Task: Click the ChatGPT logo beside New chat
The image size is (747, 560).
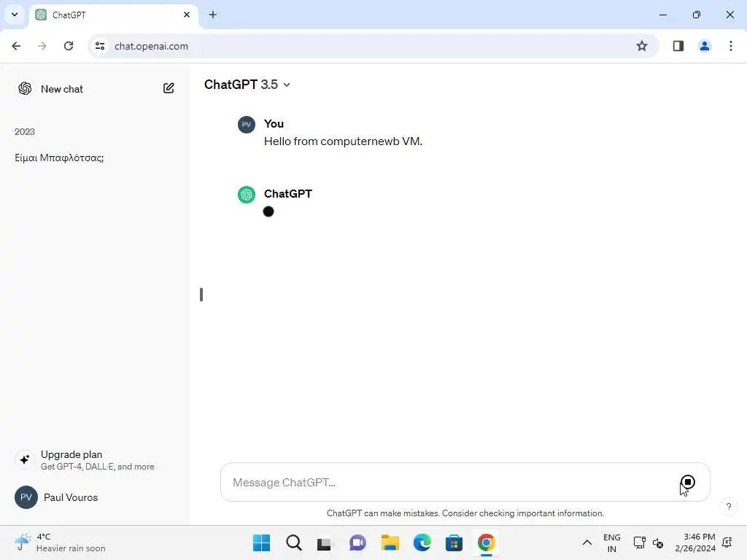Action: (x=26, y=88)
